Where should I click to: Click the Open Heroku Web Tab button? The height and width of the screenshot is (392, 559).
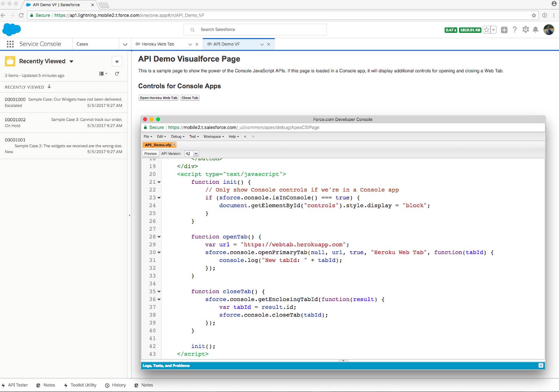pyautogui.click(x=159, y=98)
